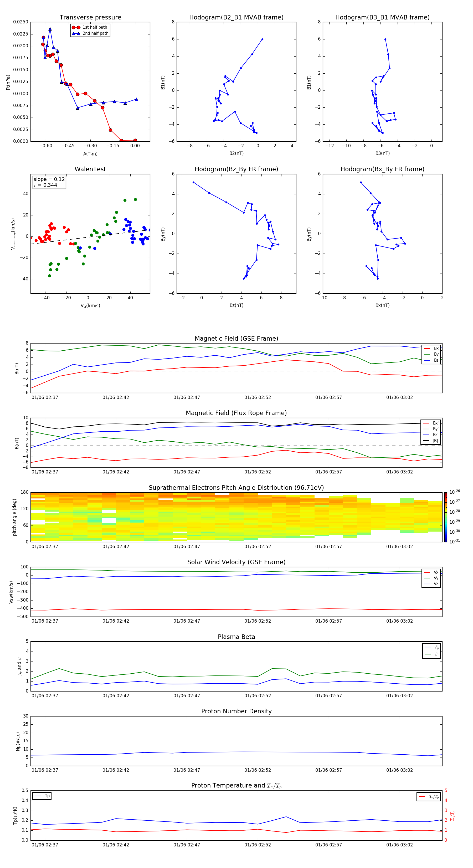This screenshot has height=868, width=473.
Task: Click the 'Tp(10^6K)' y-axis label
Action: (x=15, y=815)
